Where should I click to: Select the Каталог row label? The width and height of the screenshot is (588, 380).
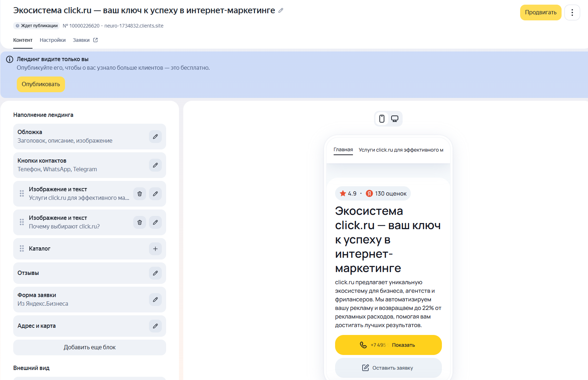click(40, 249)
